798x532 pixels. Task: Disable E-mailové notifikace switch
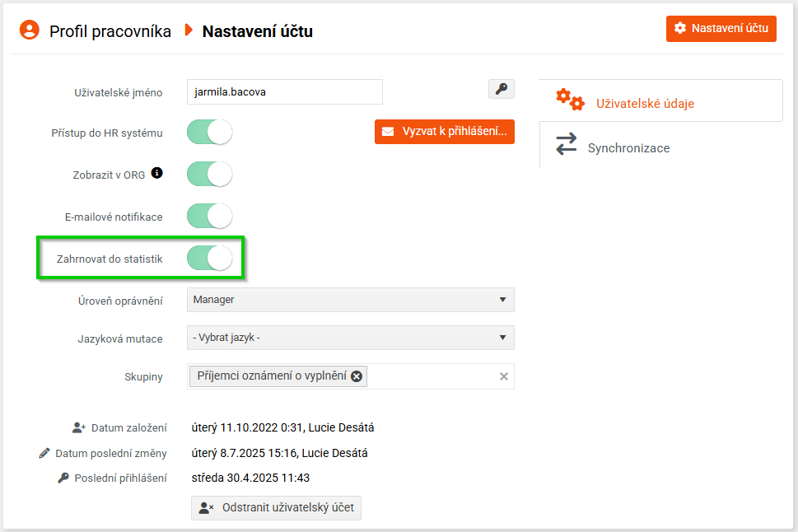click(x=210, y=217)
